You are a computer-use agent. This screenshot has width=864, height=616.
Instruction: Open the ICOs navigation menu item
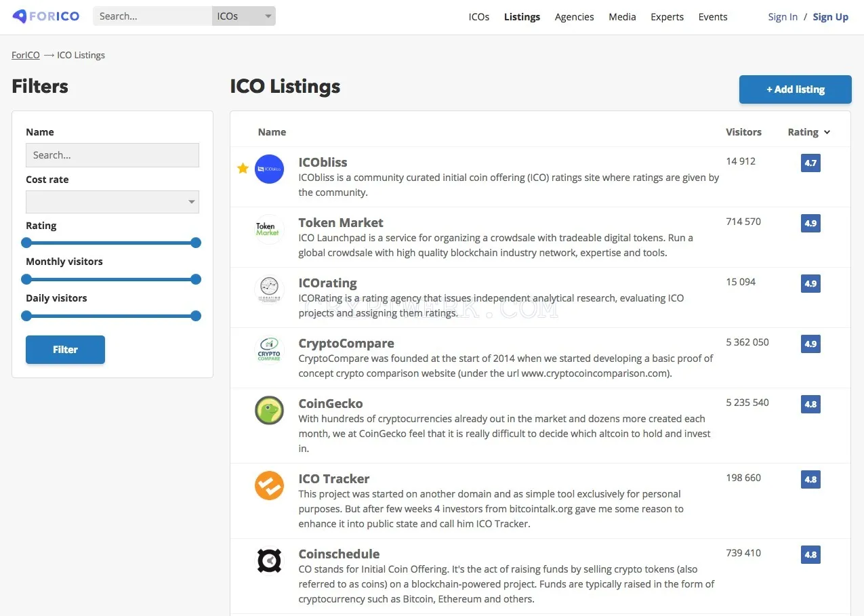coord(479,17)
